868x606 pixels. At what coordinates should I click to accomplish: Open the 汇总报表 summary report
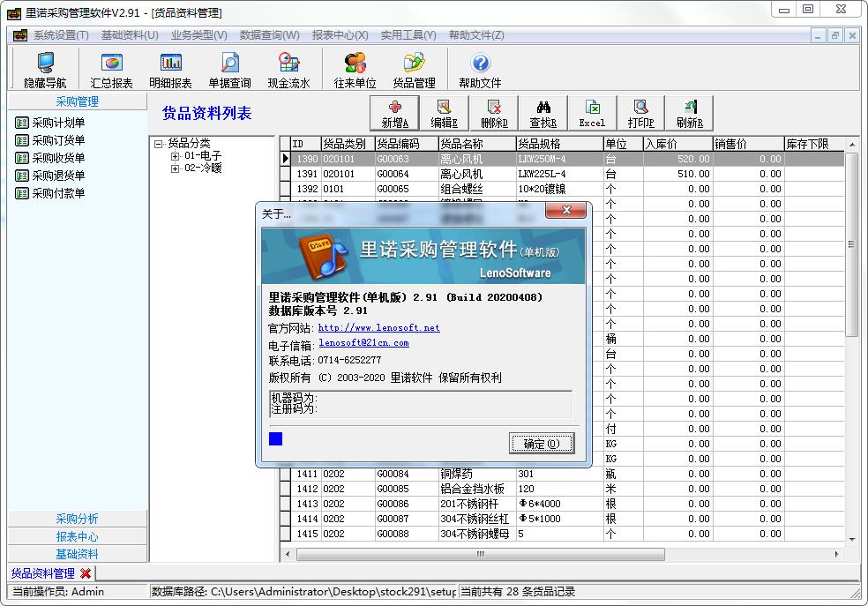(x=111, y=70)
